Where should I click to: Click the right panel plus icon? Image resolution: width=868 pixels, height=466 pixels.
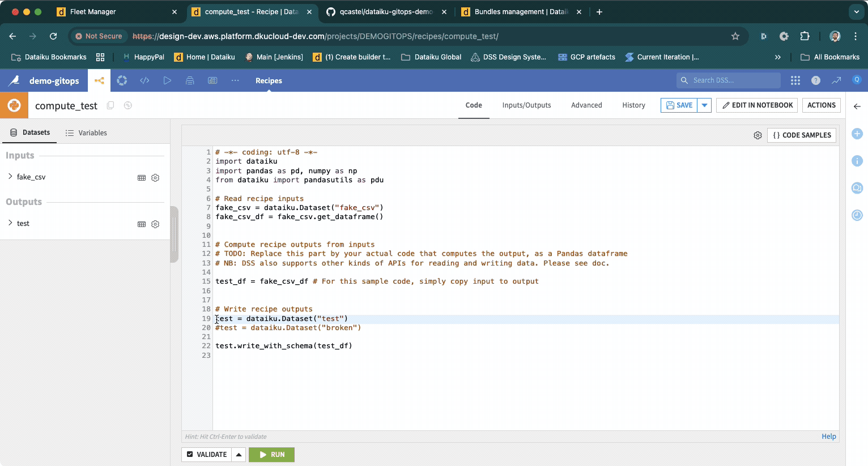[857, 134]
